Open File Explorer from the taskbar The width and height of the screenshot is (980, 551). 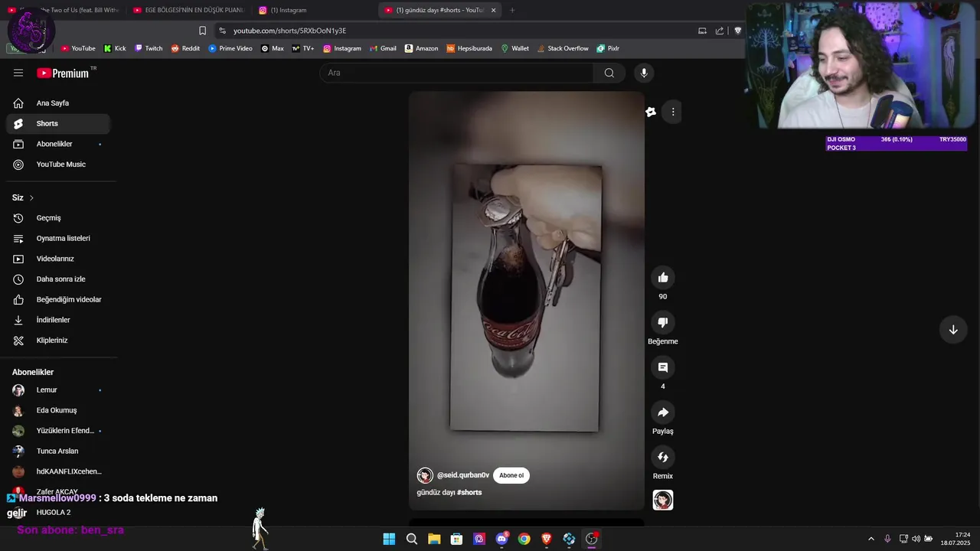pyautogui.click(x=434, y=539)
